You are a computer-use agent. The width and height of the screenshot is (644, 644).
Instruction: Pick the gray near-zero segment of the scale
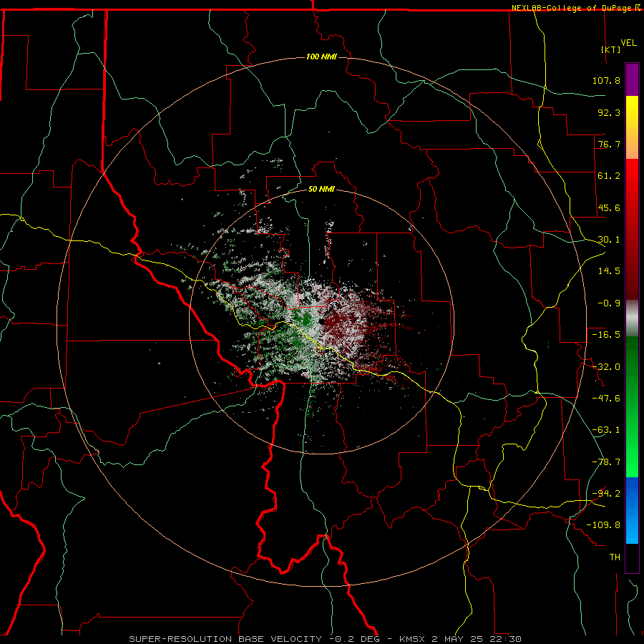(x=632, y=318)
